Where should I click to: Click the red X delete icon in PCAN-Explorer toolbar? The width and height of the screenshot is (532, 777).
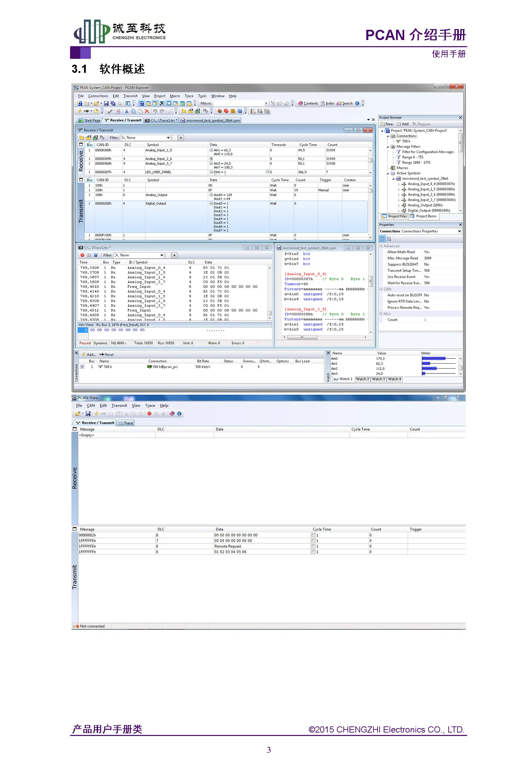(x=147, y=111)
